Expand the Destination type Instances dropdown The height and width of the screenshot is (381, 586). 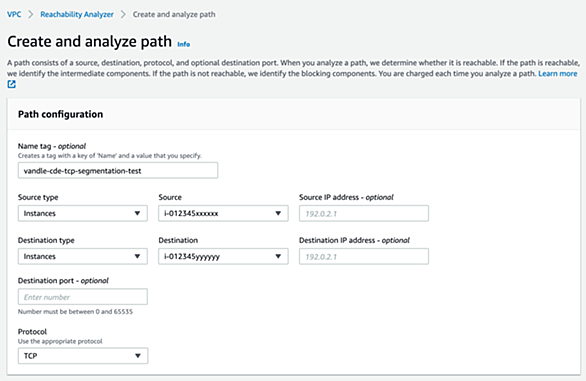[x=83, y=256]
